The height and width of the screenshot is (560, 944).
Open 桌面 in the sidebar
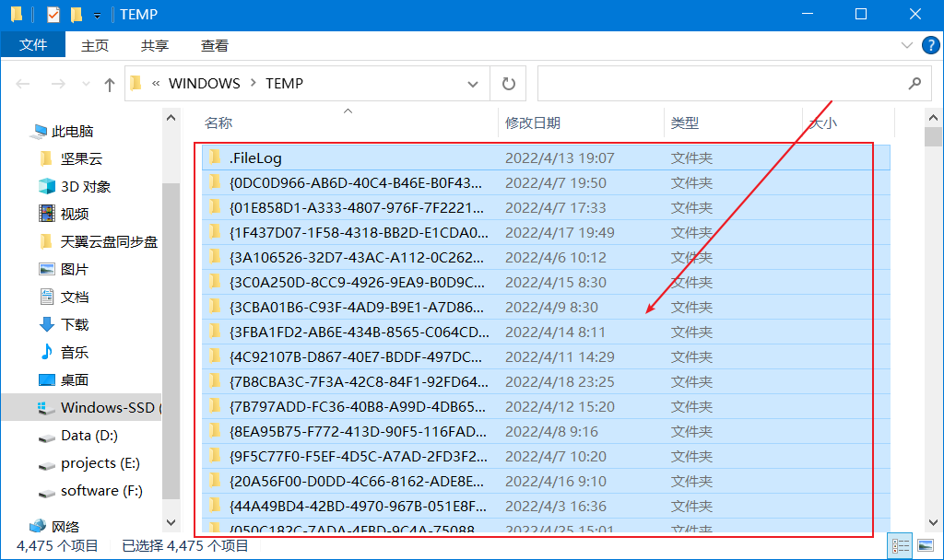[75, 380]
